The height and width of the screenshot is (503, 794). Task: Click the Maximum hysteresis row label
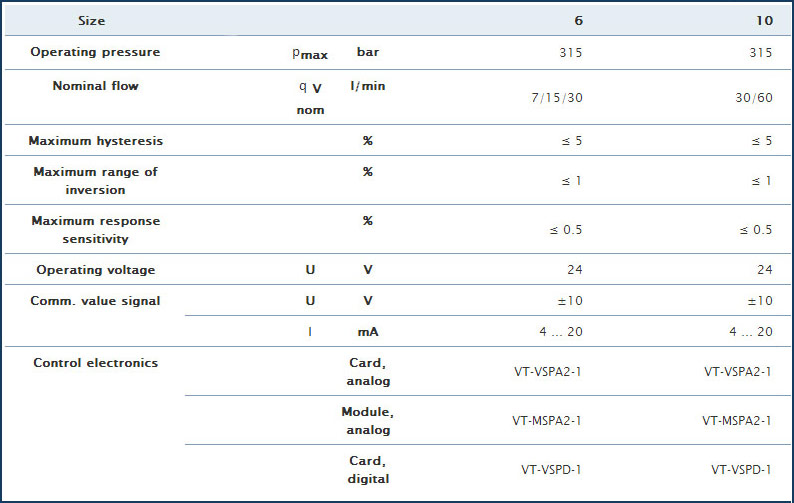tap(95, 141)
